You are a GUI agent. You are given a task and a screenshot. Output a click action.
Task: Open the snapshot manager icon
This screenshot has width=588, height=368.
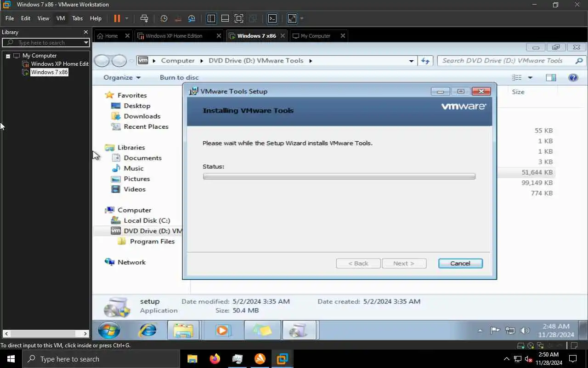click(x=192, y=18)
